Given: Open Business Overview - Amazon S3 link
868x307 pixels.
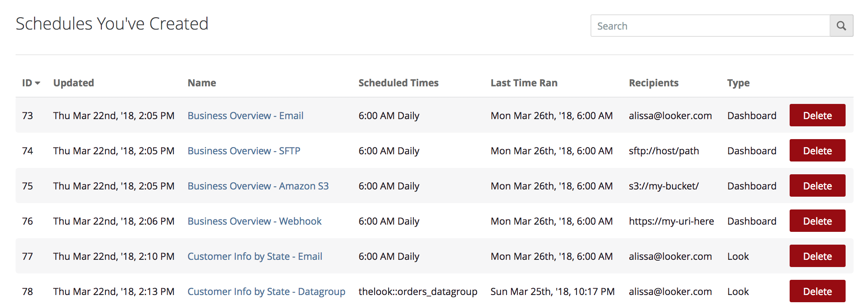Looking at the screenshot, I should pyautogui.click(x=258, y=186).
